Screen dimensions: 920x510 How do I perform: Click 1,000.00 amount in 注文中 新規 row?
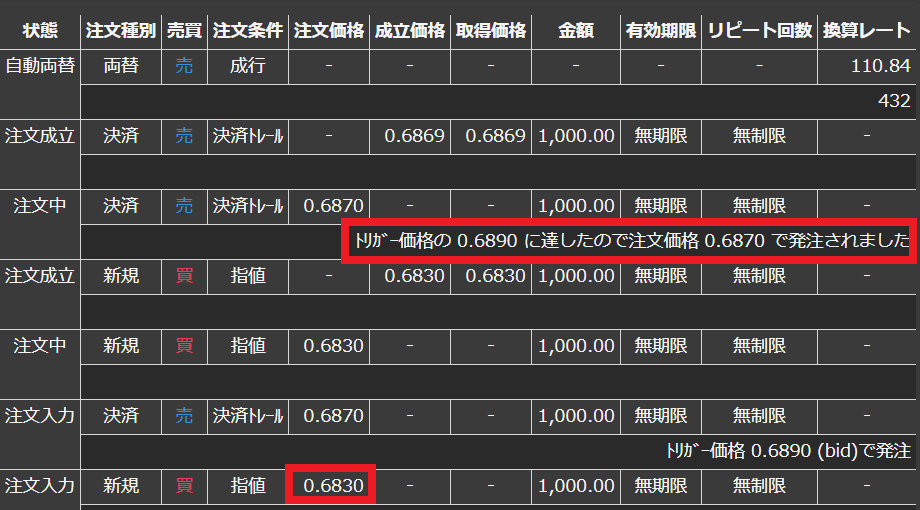tap(576, 345)
